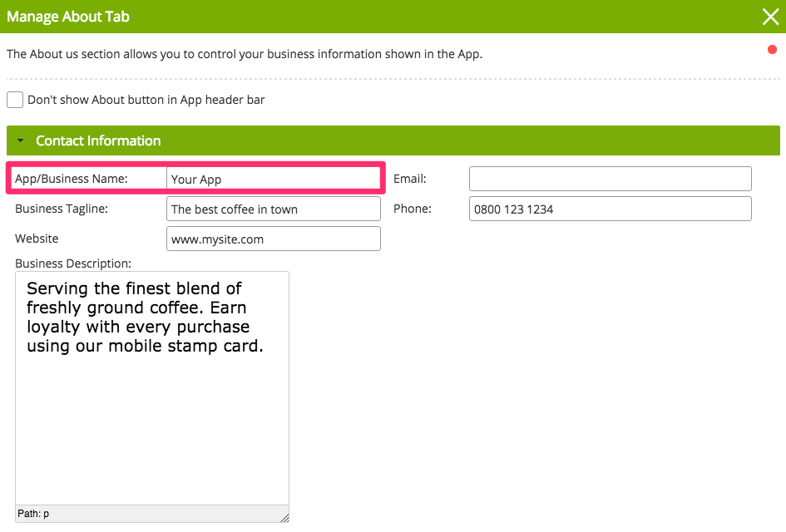Click the Phone field label
786x532 pixels.
coord(413,209)
